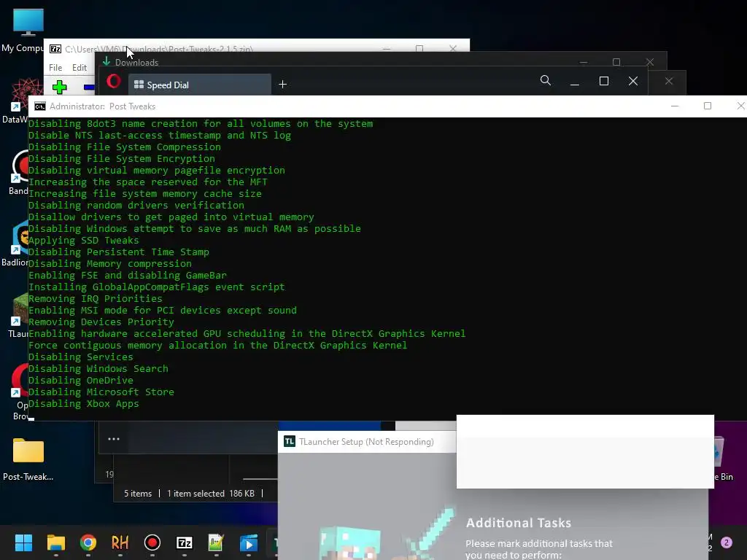
Task: Click the 7-Zip title bar icon
Action: (x=55, y=49)
